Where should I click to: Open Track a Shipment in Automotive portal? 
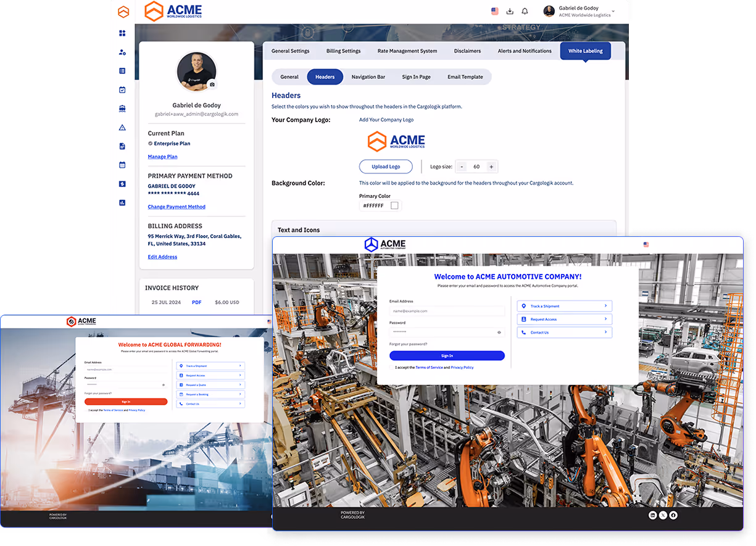tap(565, 306)
